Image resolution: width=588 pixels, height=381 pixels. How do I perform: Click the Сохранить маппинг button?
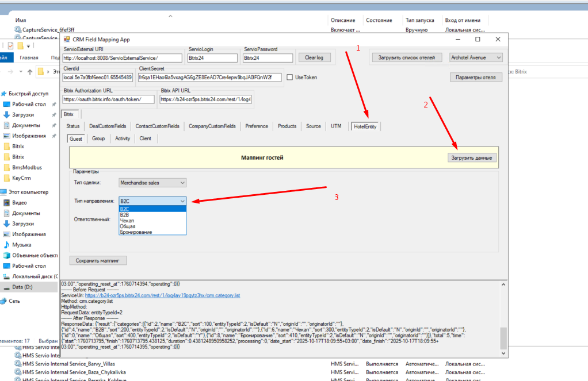click(x=98, y=260)
